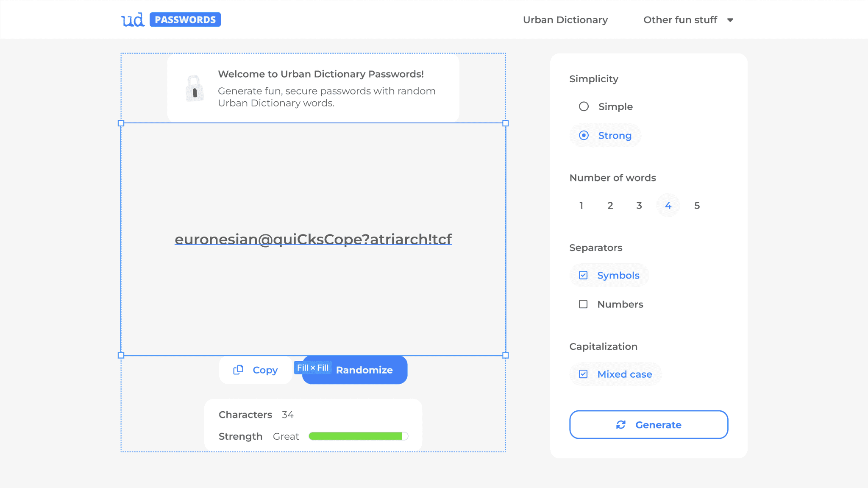The image size is (868, 488).
Task: Click bottom-right selection resize handle
Action: click(505, 355)
